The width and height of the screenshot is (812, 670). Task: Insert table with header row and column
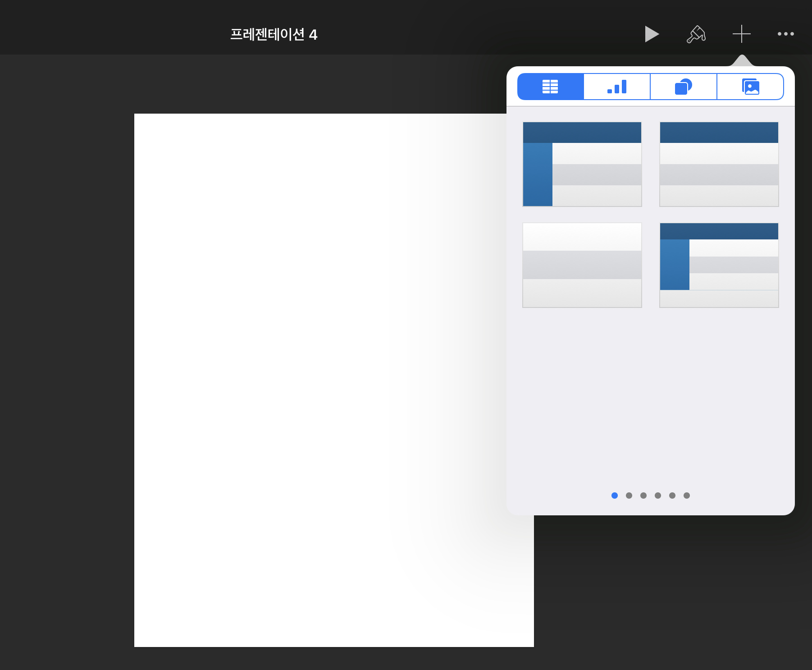point(582,164)
